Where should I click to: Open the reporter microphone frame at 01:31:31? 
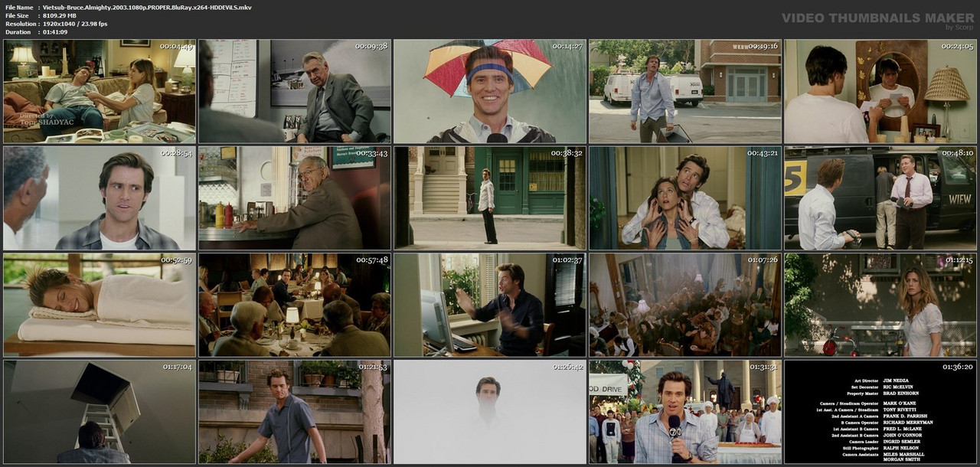point(685,412)
